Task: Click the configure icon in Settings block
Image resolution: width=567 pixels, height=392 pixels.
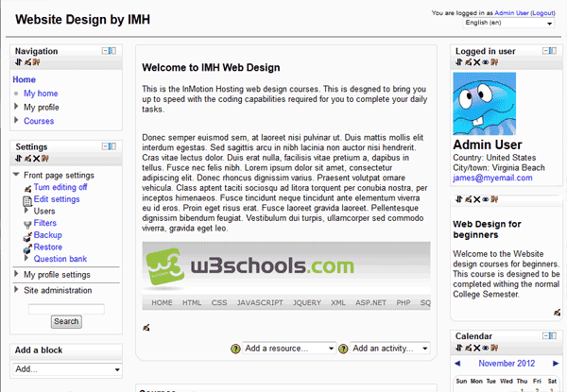Action: (x=27, y=159)
